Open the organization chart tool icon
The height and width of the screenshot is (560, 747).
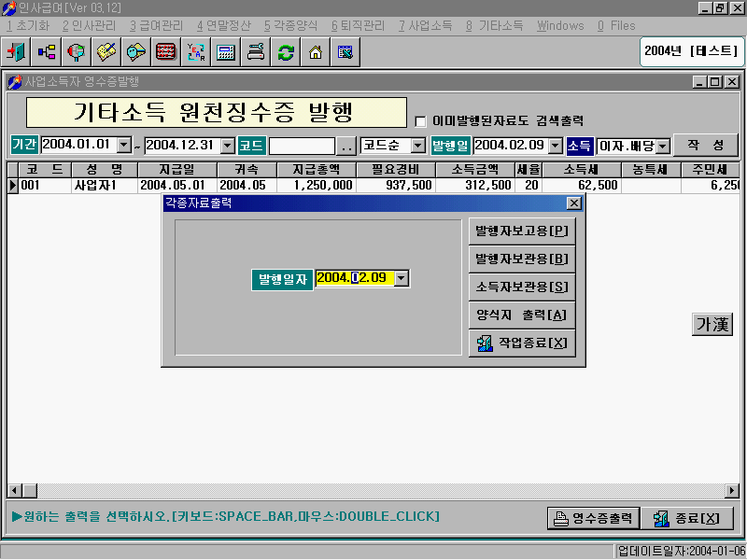click(46, 52)
